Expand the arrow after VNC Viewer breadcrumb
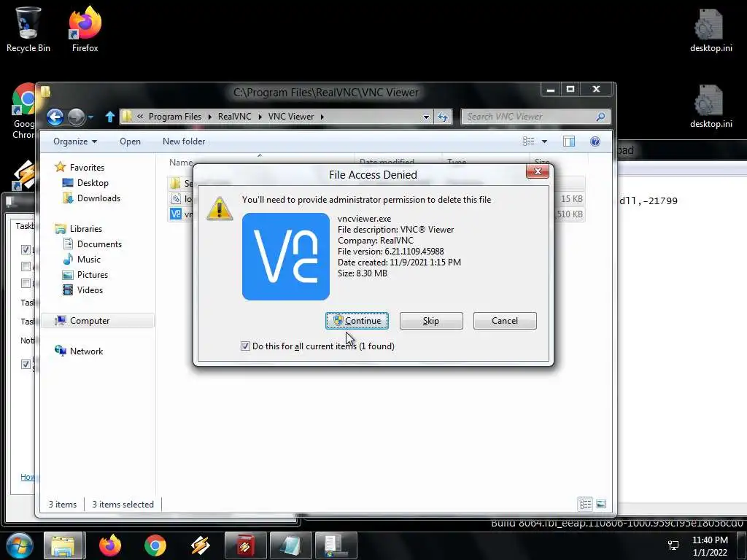747x560 pixels. pos(322,117)
